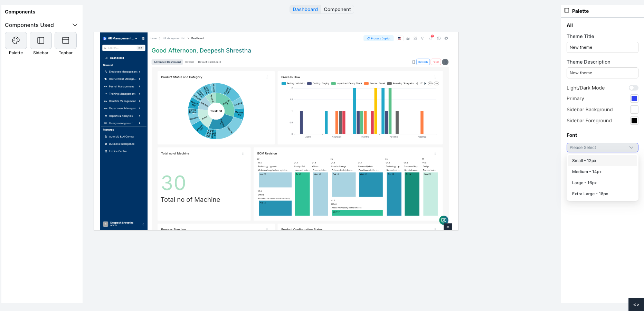Open the chat widget icon near bottom right
Image resolution: width=644 pixels, height=311 pixels.
[x=444, y=220]
